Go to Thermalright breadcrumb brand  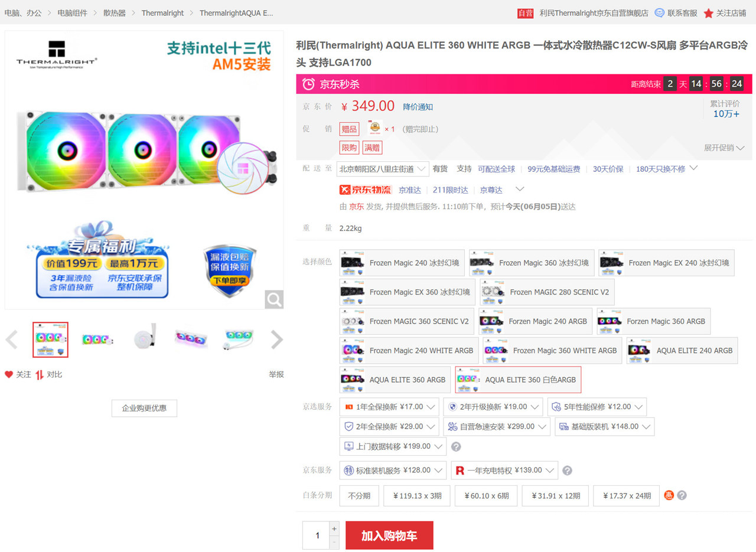[163, 12]
